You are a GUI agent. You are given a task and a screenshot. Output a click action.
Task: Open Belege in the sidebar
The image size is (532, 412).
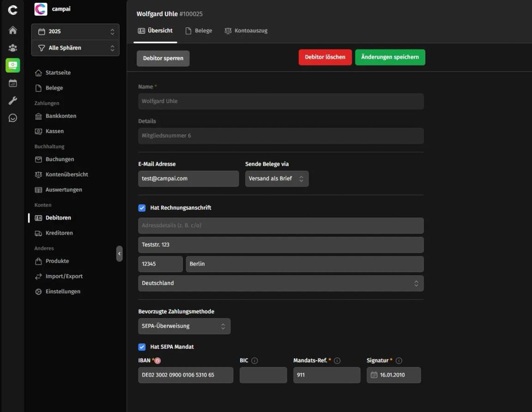49,88
